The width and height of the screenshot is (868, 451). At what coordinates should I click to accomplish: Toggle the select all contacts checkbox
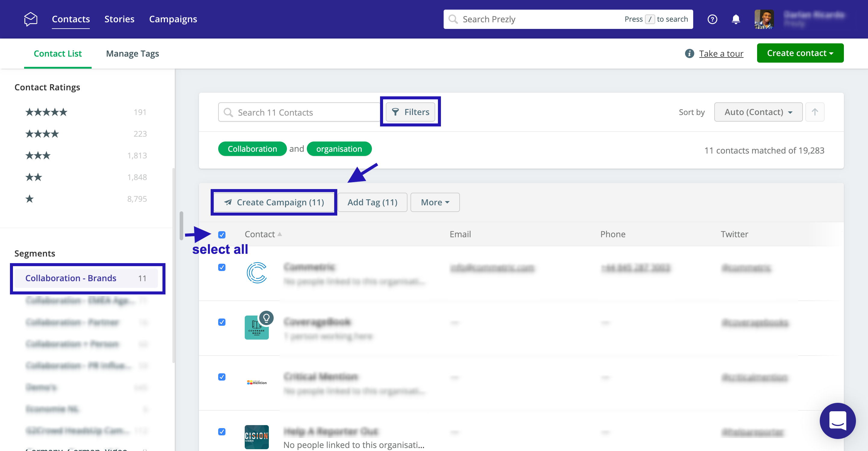coord(222,235)
